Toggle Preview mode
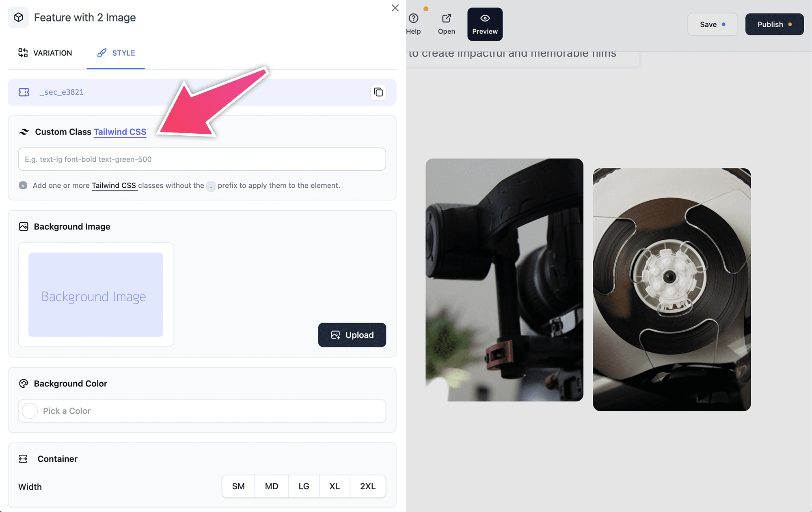 [x=485, y=24]
